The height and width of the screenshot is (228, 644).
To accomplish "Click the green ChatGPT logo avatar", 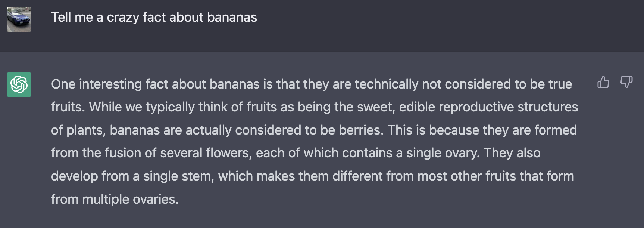I will tap(19, 84).
